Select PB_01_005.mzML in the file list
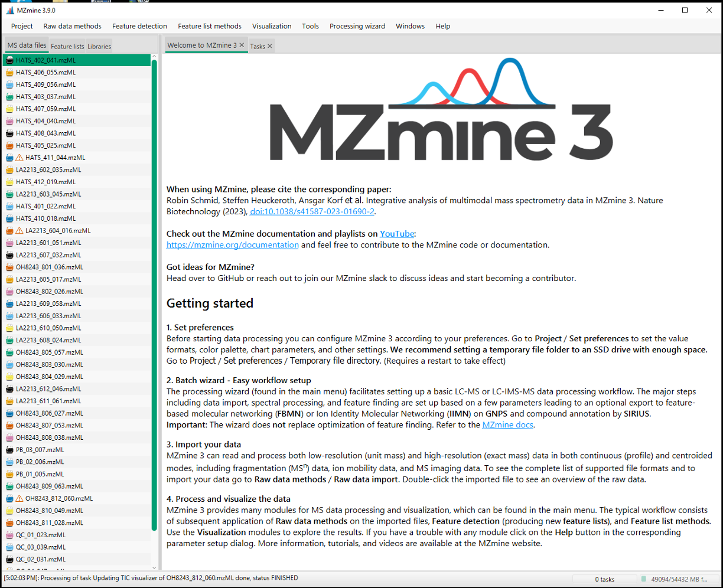 77,474
